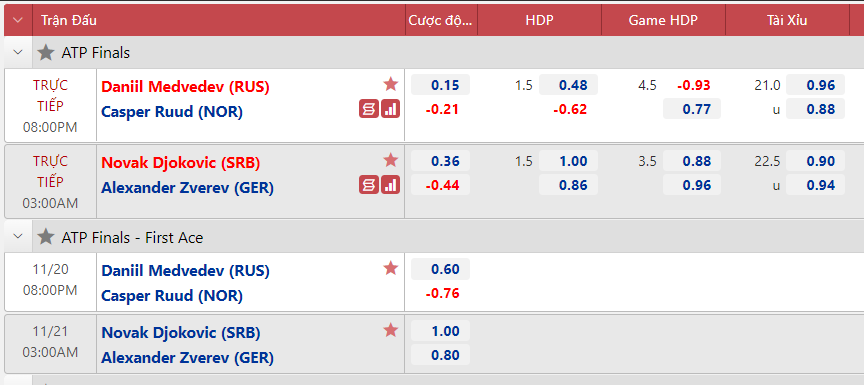The width and height of the screenshot is (864, 385).
Task: Click the Tài Xỉu column header
Action: 787,20
